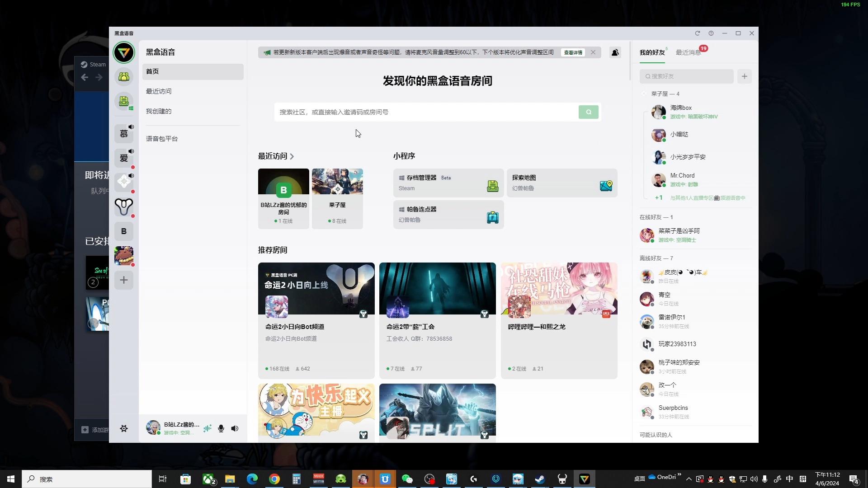Viewport: 868px width, 488px height.
Task: Open the Destiny server icon in sidebar
Action: pyautogui.click(x=123, y=206)
